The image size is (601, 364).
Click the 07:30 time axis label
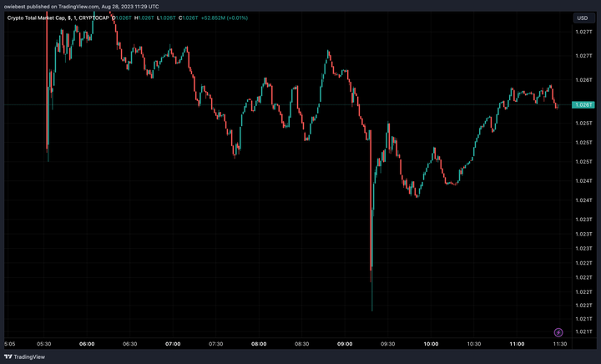[x=216, y=344]
